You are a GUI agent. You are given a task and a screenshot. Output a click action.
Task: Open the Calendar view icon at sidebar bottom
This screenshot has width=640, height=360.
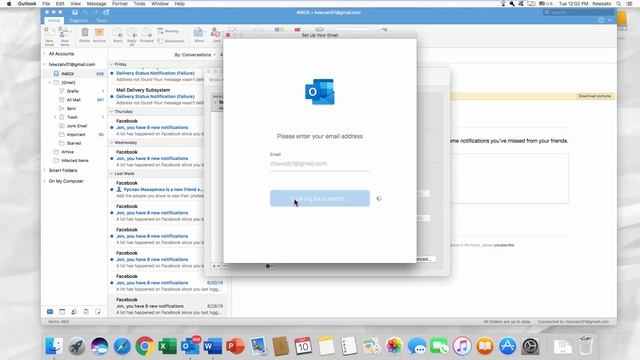62,312
